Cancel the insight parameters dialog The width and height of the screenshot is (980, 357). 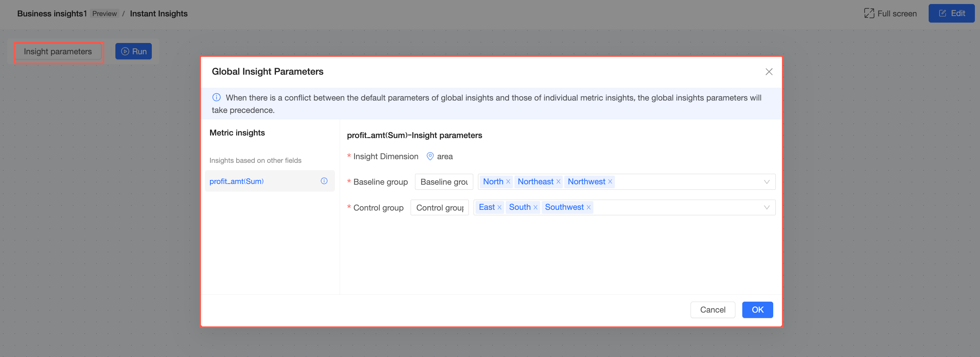pyautogui.click(x=712, y=309)
